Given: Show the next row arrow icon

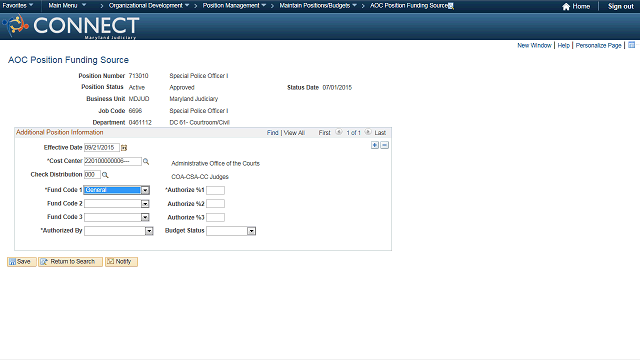Looking at the screenshot, I should click(368, 132).
